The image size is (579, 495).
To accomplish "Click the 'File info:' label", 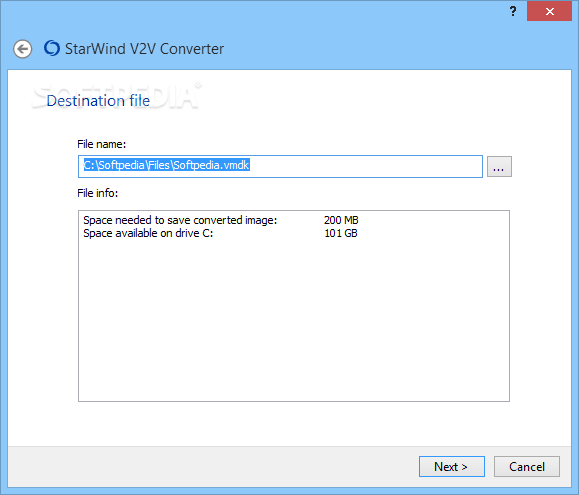I will coord(97,193).
